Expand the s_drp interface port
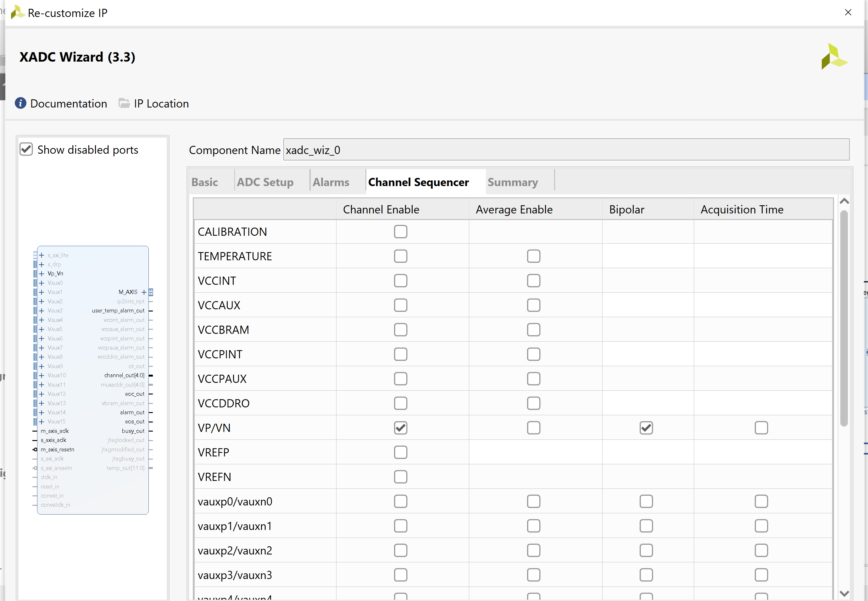868x601 pixels. (42, 265)
